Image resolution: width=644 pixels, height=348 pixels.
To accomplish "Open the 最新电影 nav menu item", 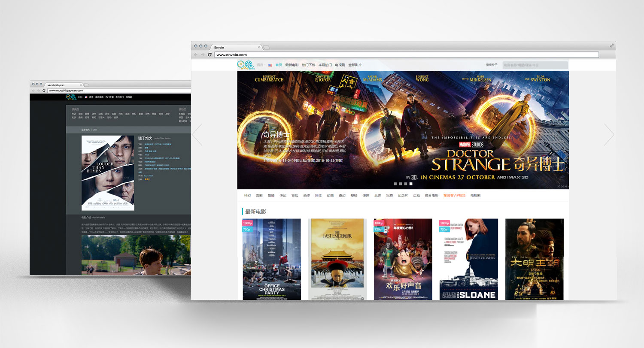I will (292, 65).
